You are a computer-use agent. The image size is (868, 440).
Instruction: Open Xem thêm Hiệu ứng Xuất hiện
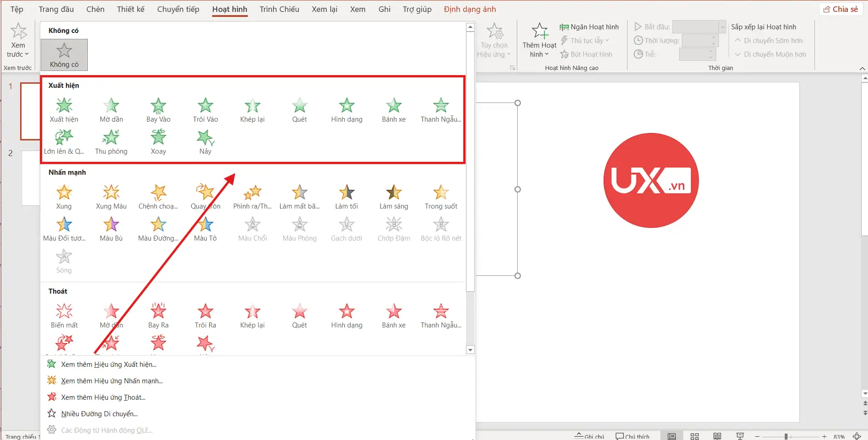[108, 365]
